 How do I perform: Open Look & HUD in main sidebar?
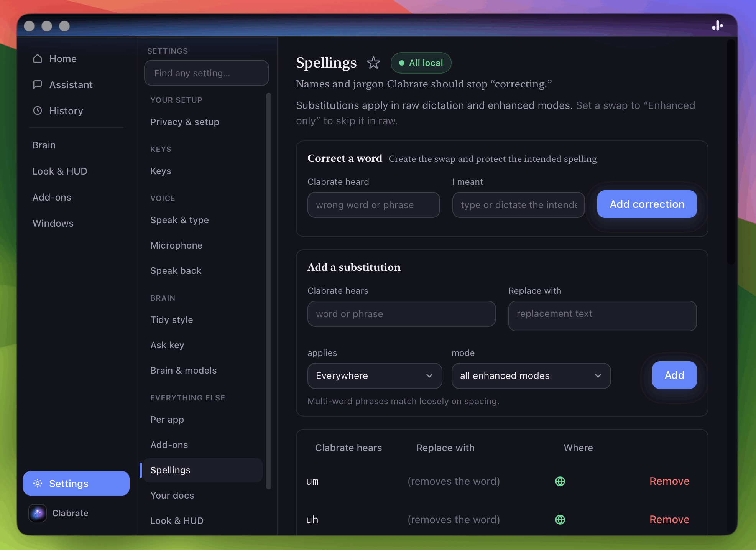coord(60,171)
